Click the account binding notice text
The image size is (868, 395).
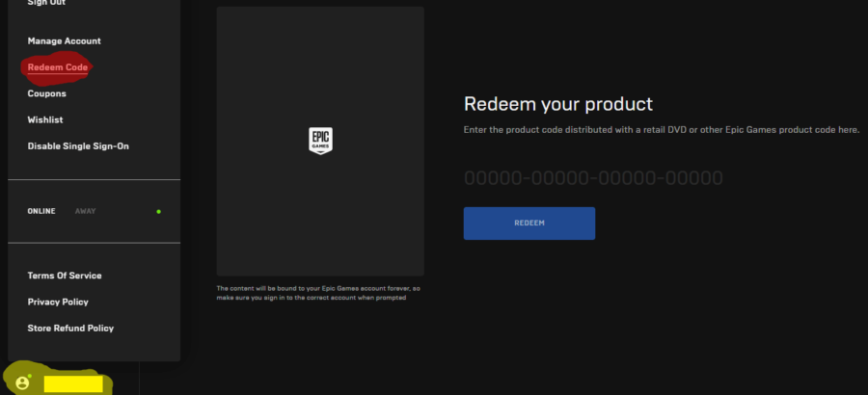(x=318, y=293)
